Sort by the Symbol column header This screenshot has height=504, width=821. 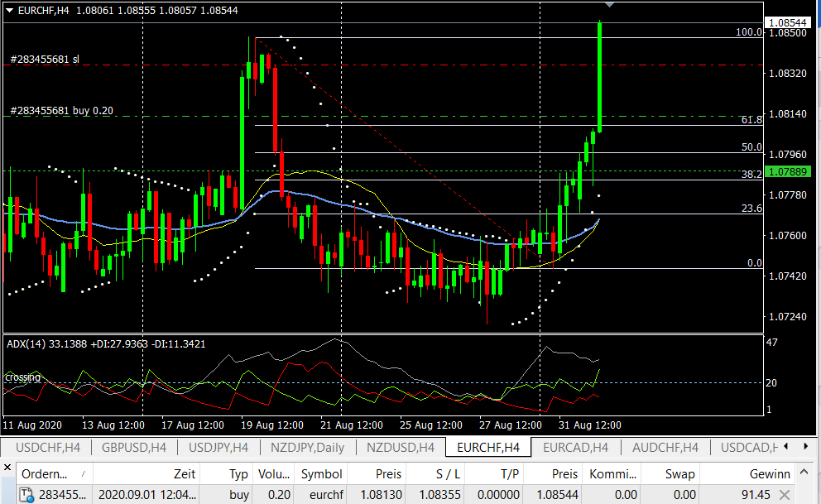(320, 474)
